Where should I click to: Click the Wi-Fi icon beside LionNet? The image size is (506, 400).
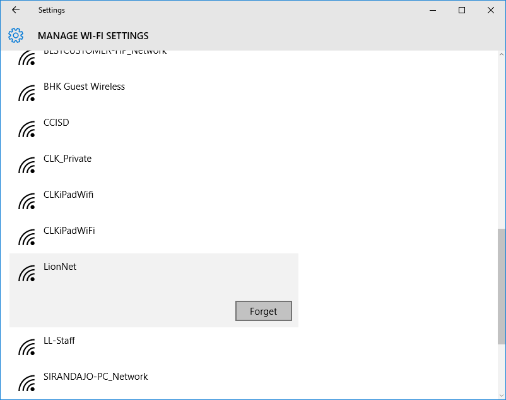(x=27, y=273)
